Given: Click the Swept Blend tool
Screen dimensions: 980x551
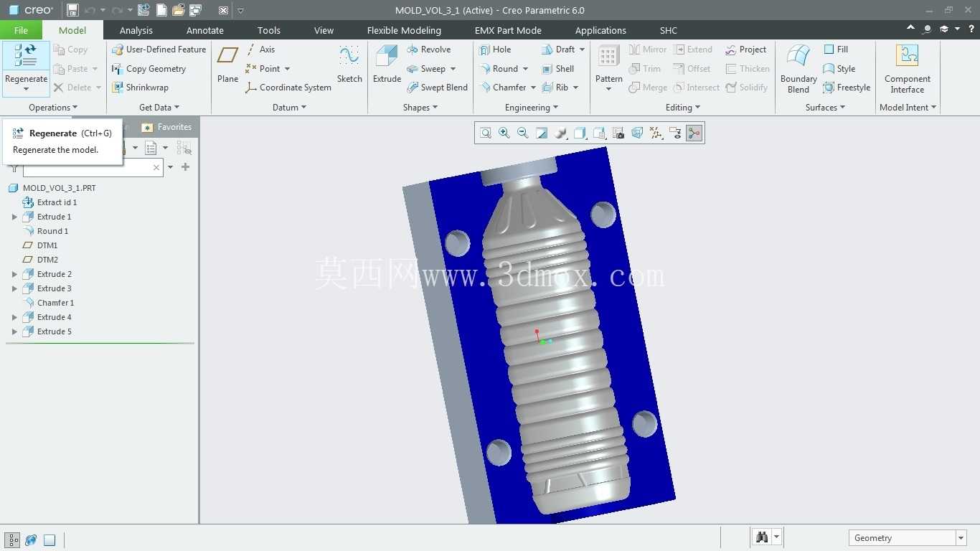Looking at the screenshot, I should (437, 88).
